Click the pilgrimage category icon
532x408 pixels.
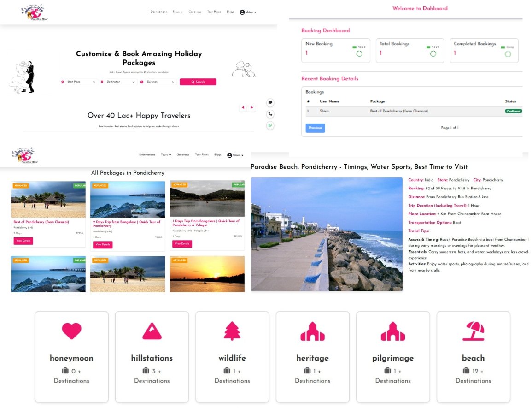click(x=393, y=331)
